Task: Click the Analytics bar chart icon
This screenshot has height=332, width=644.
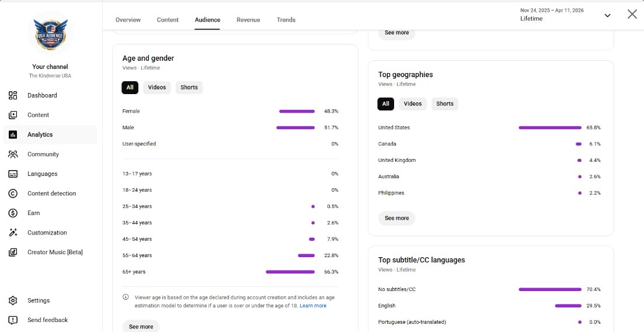Action: pyautogui.click(x=13, y=134)
